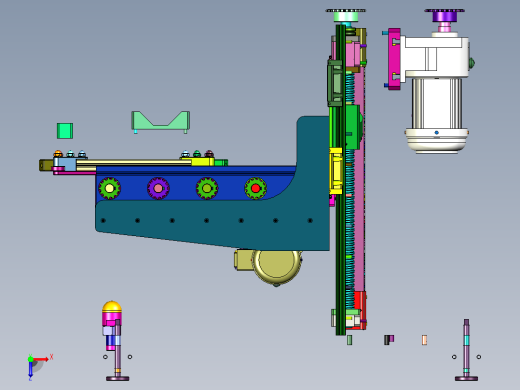Select the light green V-shaped cradle part
This screenshot has height=390, width=520.
(x=161, y=120)
